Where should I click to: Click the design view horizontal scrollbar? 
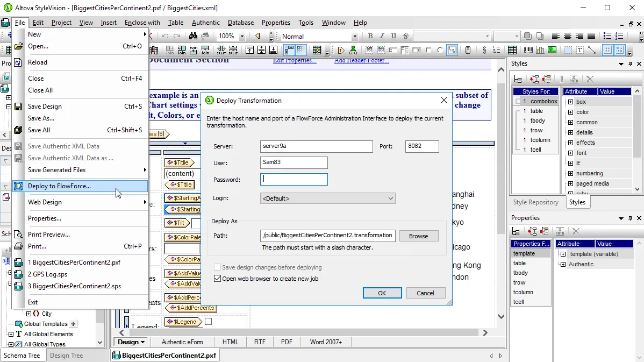[304, 332]
